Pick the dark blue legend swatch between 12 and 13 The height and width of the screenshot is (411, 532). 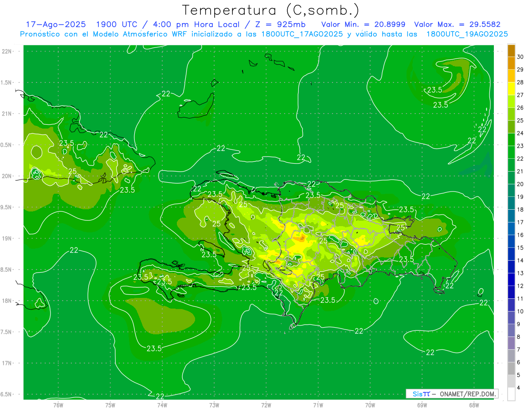coord(511,280)
